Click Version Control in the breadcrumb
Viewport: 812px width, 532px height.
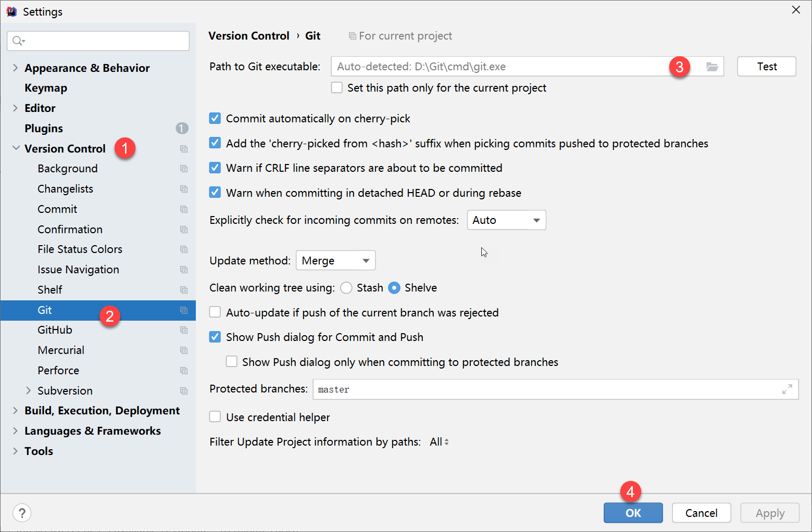tap(249, 36)
